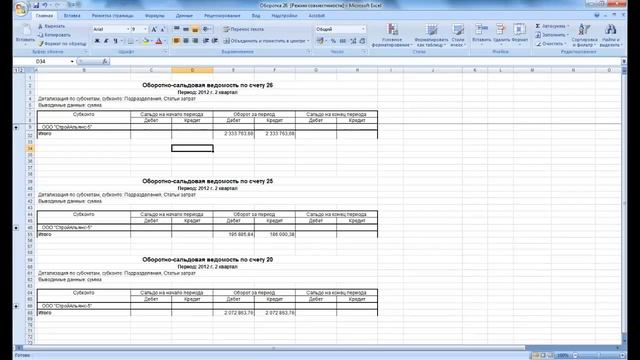Open number format dialog launcher in Число group
This screenshot has width=640, height=360.
[x=364, y=52]
